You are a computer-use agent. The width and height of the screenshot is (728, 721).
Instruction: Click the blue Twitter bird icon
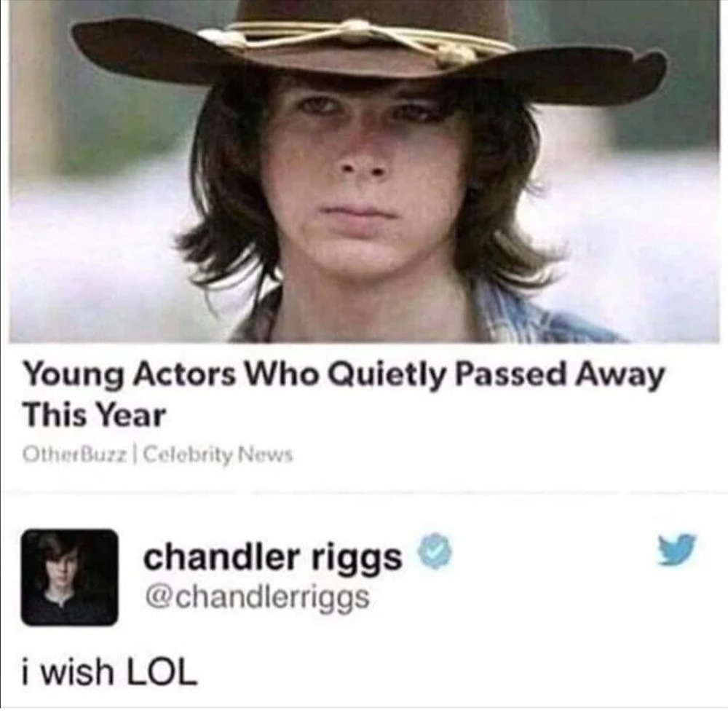677,550
